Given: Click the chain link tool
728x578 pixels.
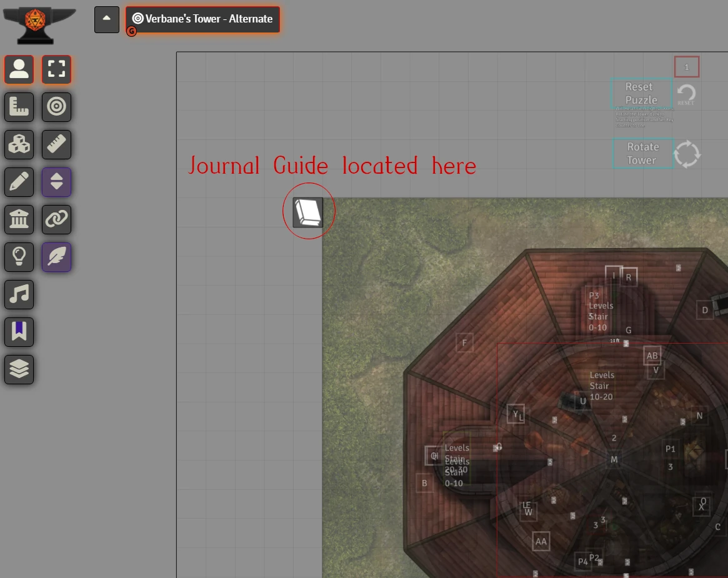Looking at the screenshot, I should coord(57,219).
